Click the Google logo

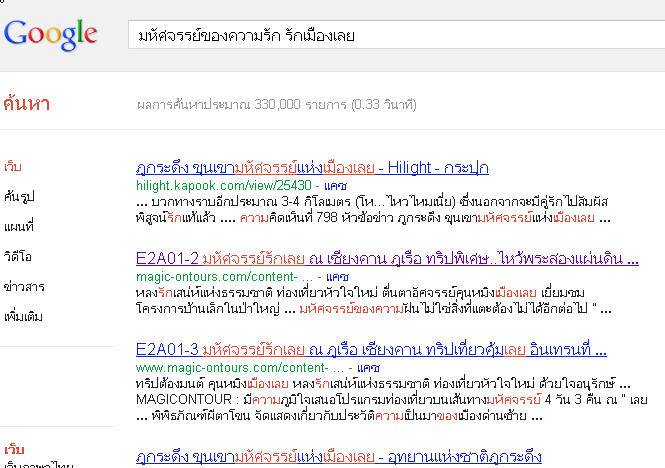tap(50, 35)
